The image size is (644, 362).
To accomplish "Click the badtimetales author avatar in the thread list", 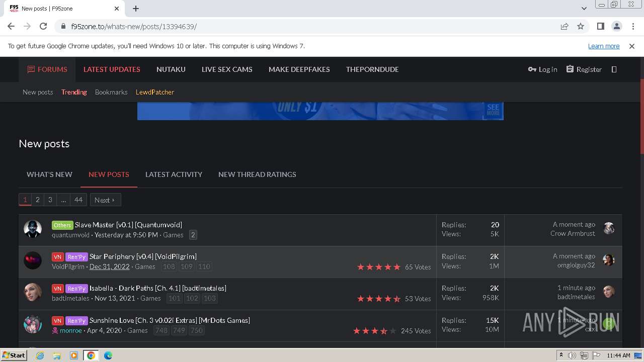I will pyautogui.click(x=33, y=292).
